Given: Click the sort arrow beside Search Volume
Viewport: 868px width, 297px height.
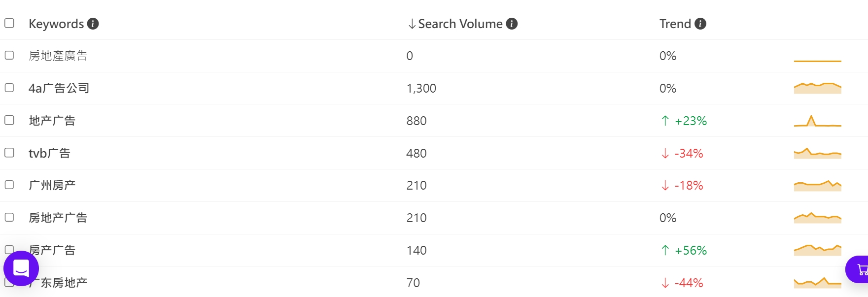Looking at the screenshot, I should 412,24.
